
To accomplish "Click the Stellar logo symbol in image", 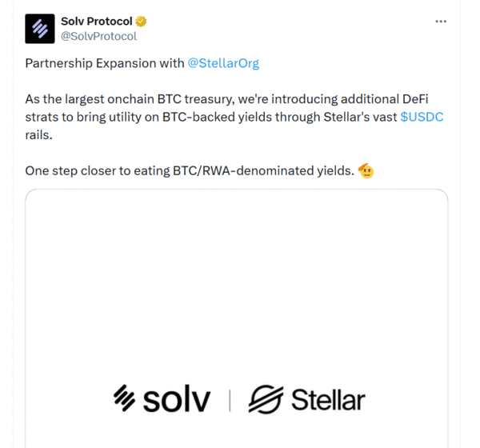I will click(265, 399).
